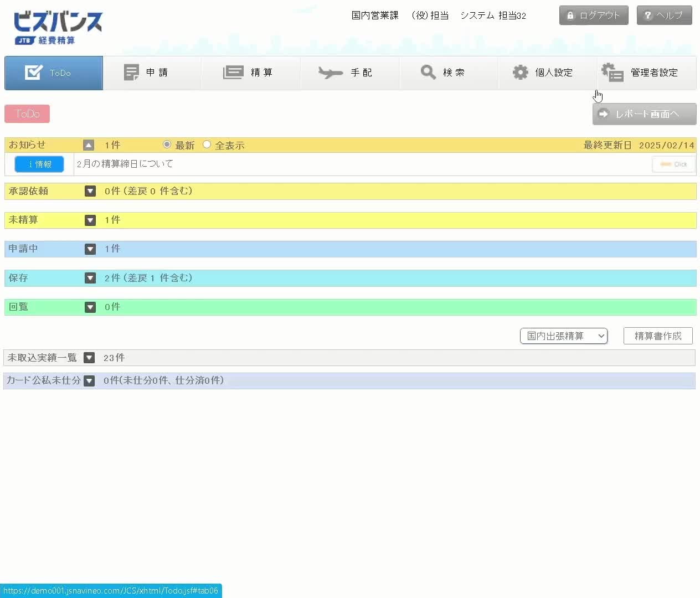
Task: Click 2件 (差戻 1 件含む) text
Action: tap(148, 278)
